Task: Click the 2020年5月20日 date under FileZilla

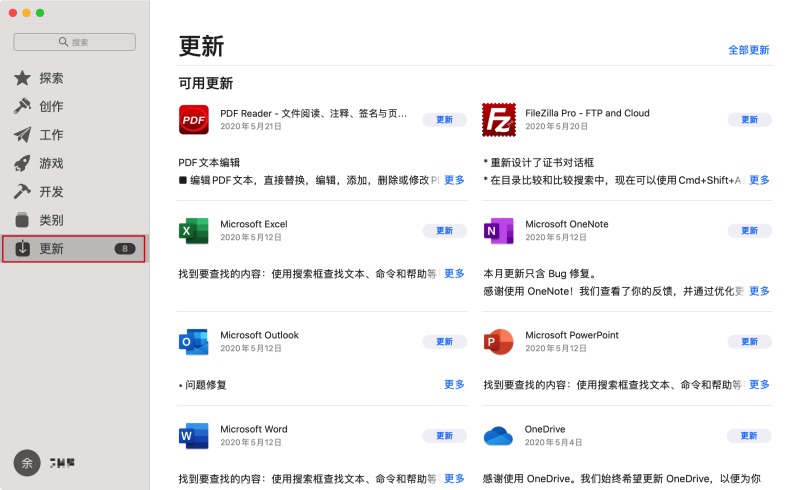Action: 557,126
